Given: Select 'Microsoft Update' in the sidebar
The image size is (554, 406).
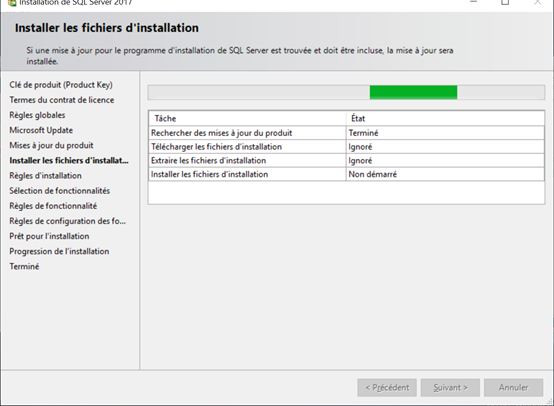Looking at the screenshot, I should [x=41, y=130].
